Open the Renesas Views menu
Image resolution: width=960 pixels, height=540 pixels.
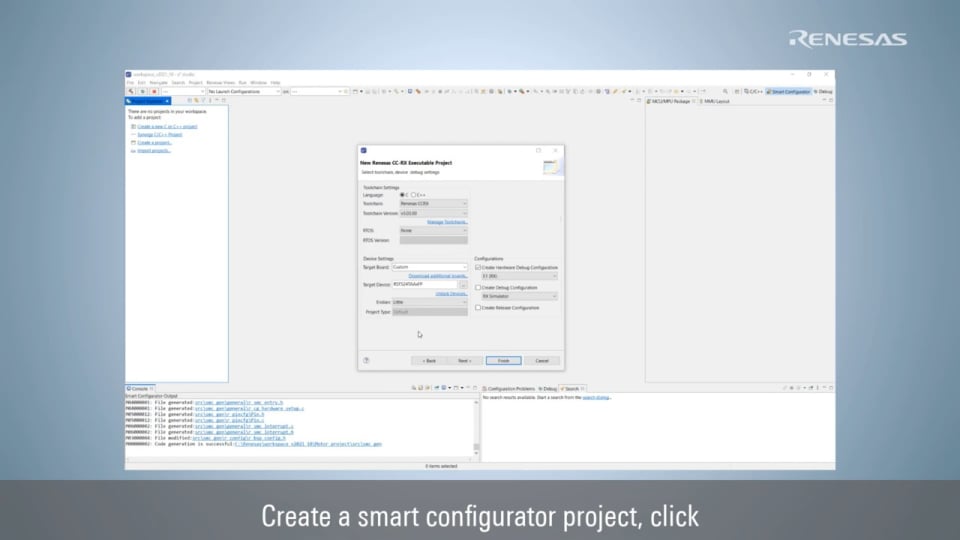click(220, 82)
